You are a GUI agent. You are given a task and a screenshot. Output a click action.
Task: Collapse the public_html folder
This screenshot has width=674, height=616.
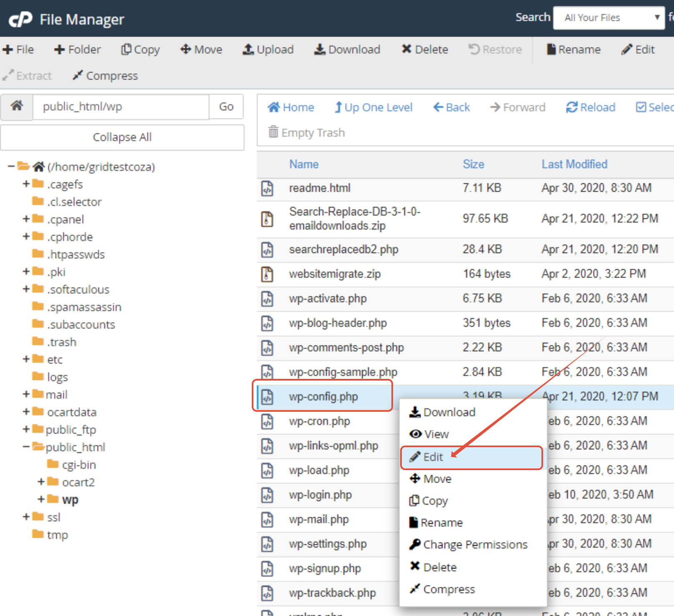(26, 447)
